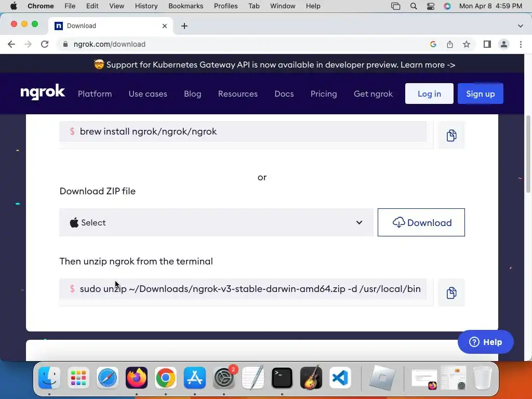Open Control Center in menu bar
This screenshot has width=532, height=399.
[431, 6]
